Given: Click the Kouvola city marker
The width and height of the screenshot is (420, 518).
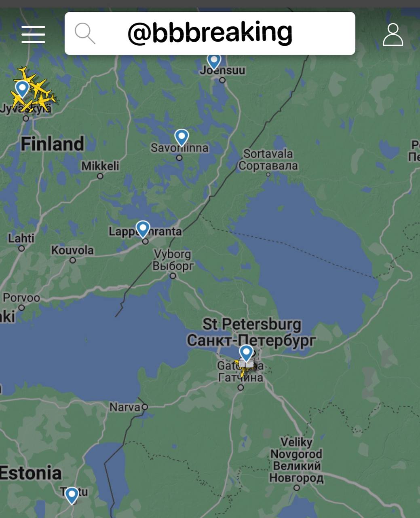Looking at the screenshot, I should (x=73, y=260).
